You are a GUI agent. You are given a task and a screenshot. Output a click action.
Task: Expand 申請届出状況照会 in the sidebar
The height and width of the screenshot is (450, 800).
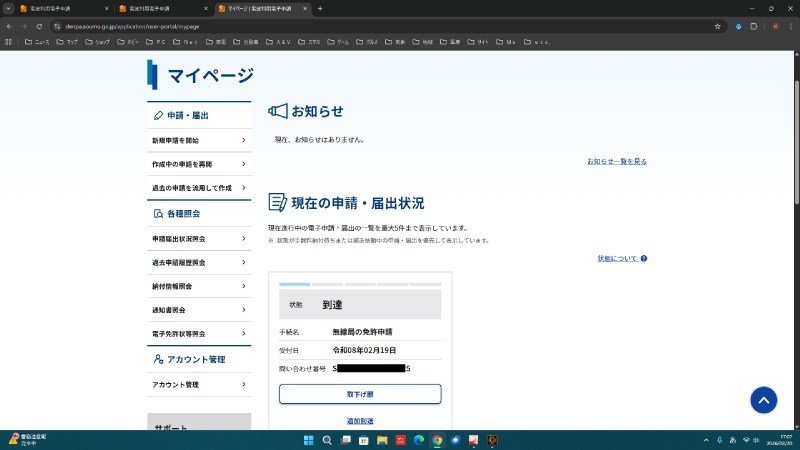(x=198, y=239)
